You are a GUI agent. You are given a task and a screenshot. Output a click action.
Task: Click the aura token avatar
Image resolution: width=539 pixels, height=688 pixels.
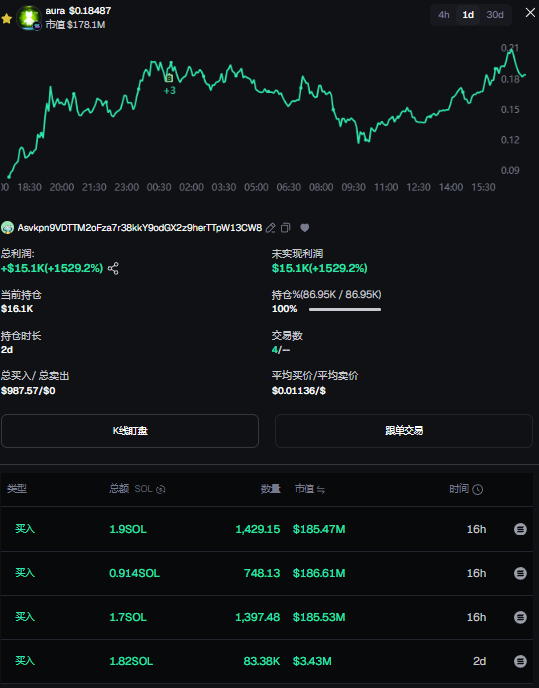[29, 18]
